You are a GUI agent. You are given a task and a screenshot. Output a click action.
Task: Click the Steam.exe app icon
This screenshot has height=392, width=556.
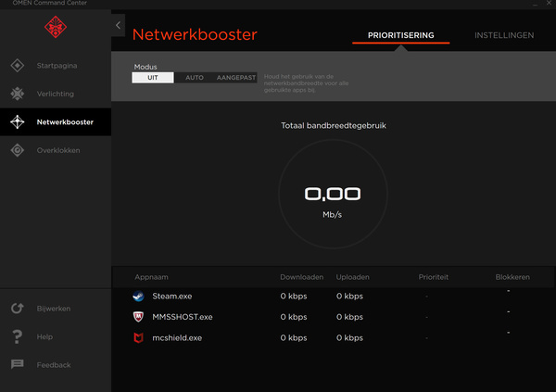pyautogui.click(x=138, y=296)
